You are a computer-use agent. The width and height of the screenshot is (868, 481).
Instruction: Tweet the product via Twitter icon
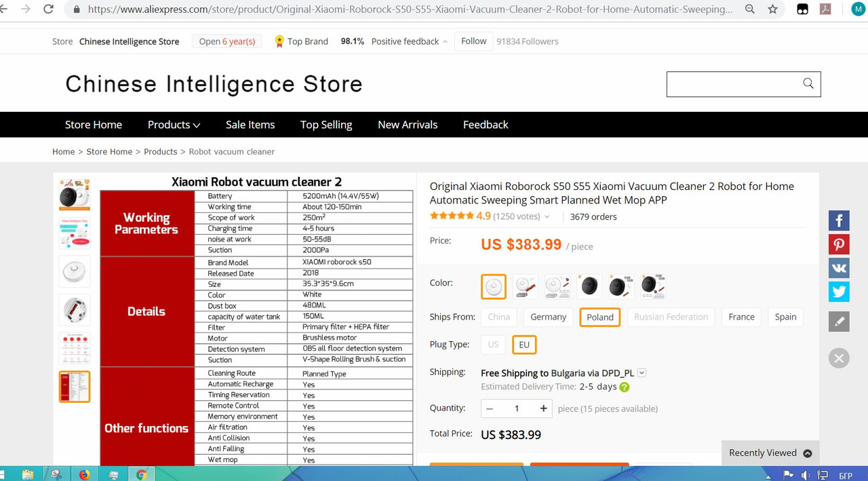tap(839, 292)
